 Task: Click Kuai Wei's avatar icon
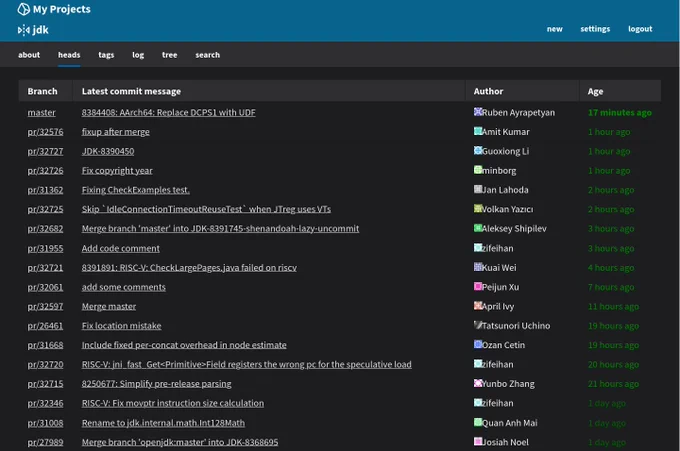pos(478,267)
